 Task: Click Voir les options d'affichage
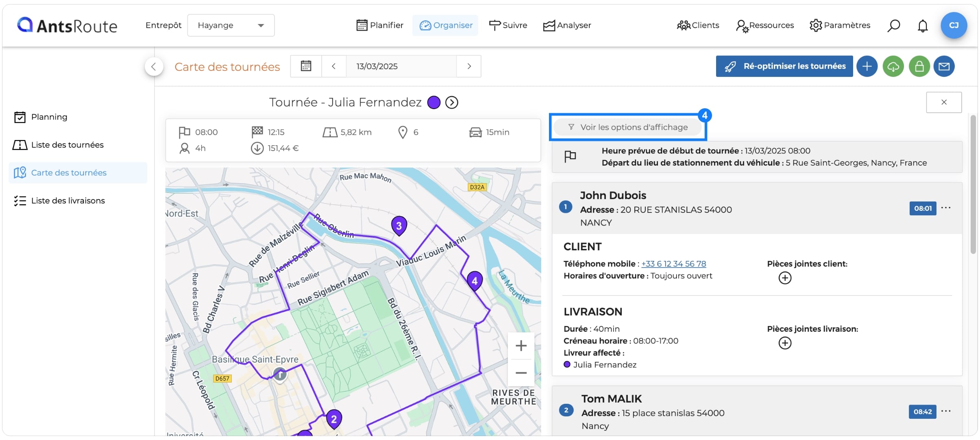tap(628, 127)
